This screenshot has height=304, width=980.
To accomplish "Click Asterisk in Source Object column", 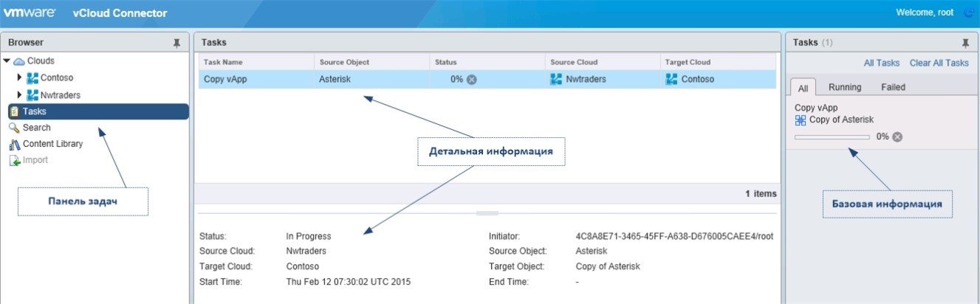I will pos(335,79).
